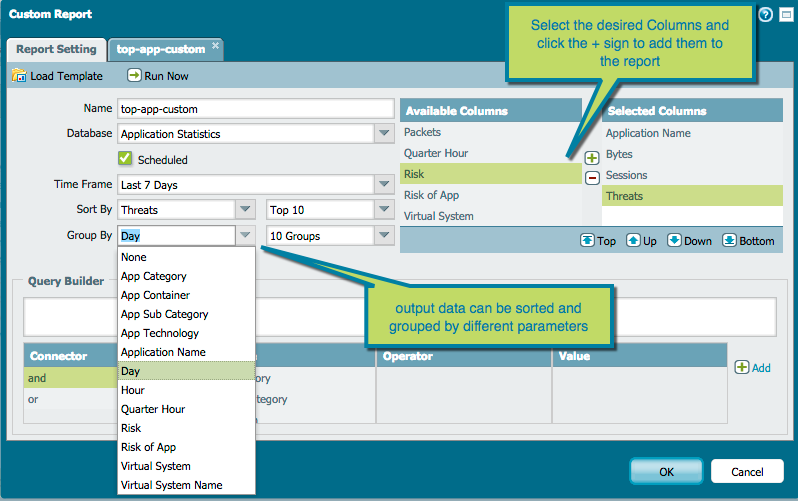The height and width of the screenshot is (501, 798).
Task: Choose Virtual System in dropdown list
Action: click(x=186, y=466)
